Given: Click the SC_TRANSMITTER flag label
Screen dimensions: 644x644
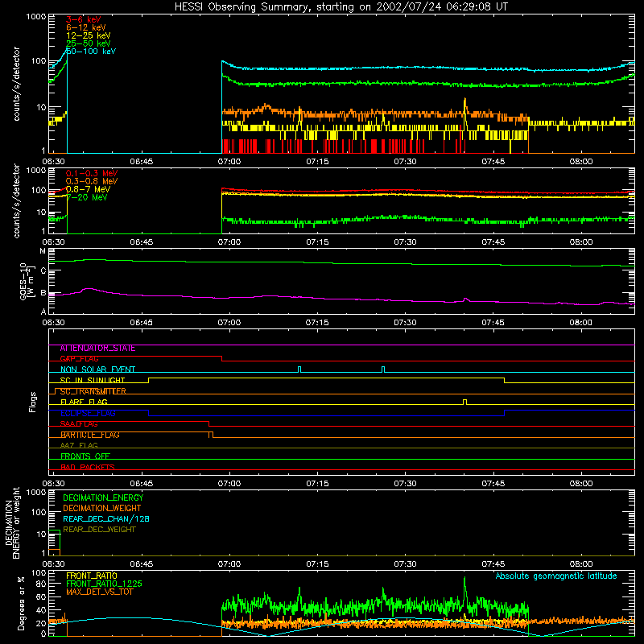Looking at the screenshot, I should [93, 391].
